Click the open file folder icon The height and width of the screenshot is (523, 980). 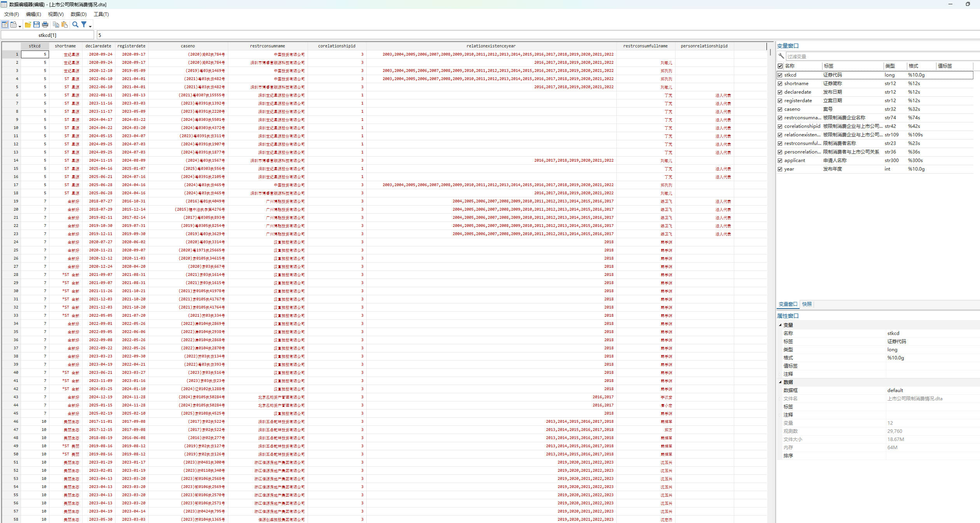(28, 24)
